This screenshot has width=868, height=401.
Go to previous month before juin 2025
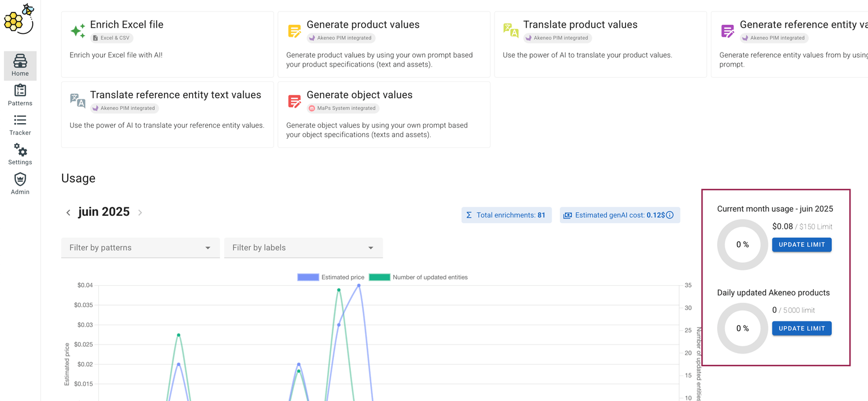coord(68,213)
